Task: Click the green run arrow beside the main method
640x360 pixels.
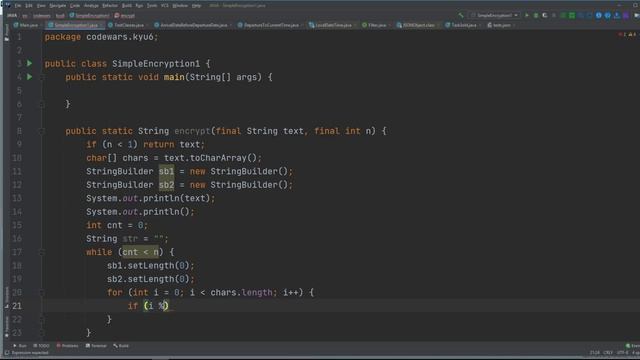Action: pyautogui.click(x=29, y=77)
